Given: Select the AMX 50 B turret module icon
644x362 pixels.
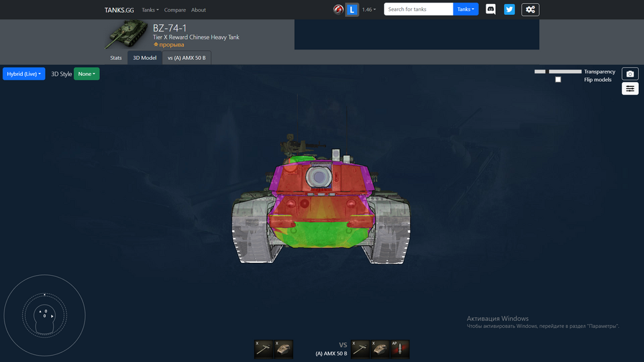Looking at the screenshot, I should click(380, 349).
